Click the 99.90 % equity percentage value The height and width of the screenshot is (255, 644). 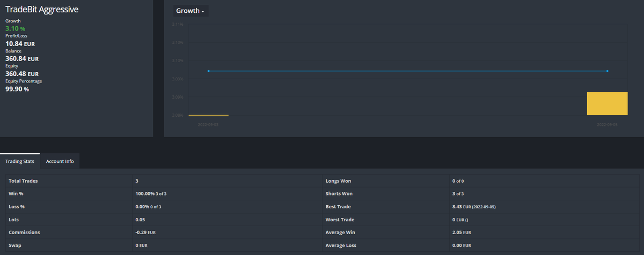click(17, 89)
